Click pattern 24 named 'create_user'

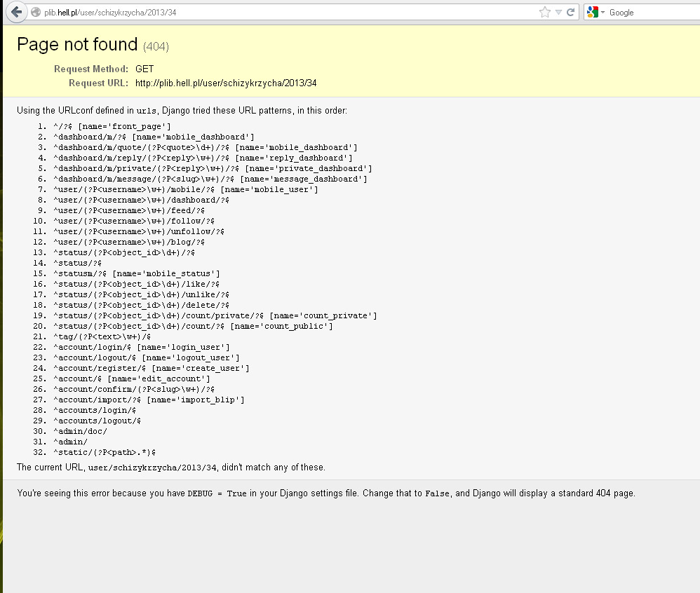[152, 368]
